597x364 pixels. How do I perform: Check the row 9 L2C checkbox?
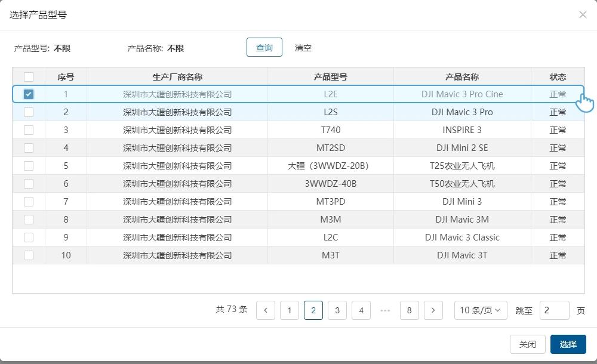tap(29, 237)
